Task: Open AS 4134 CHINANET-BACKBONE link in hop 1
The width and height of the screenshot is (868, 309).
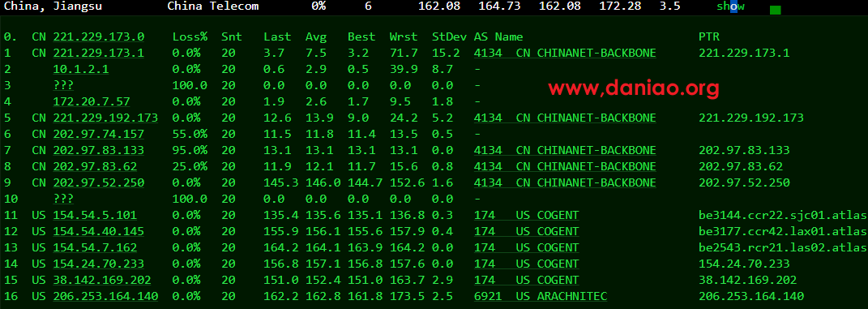Action: coord(565,54)
